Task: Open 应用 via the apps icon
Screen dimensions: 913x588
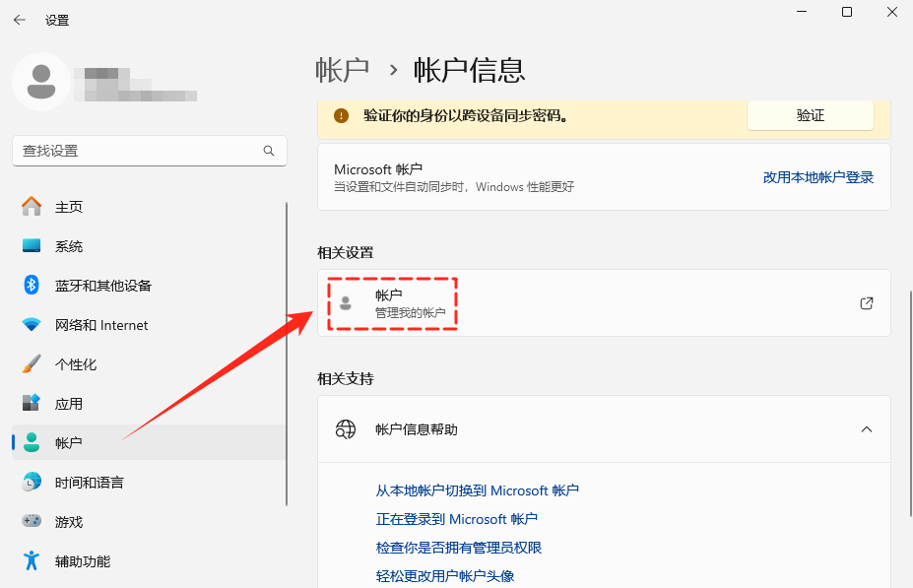Action: coord(31,403)
